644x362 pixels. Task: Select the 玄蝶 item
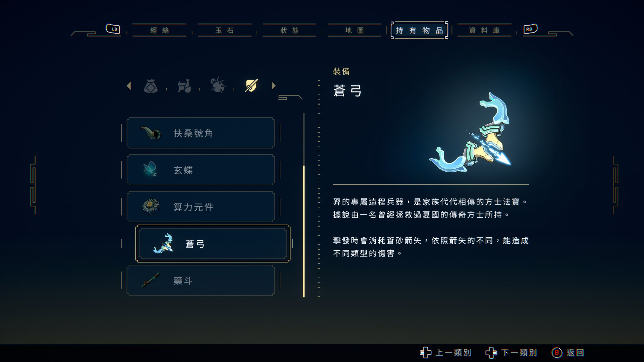click(x=201, y=170)
